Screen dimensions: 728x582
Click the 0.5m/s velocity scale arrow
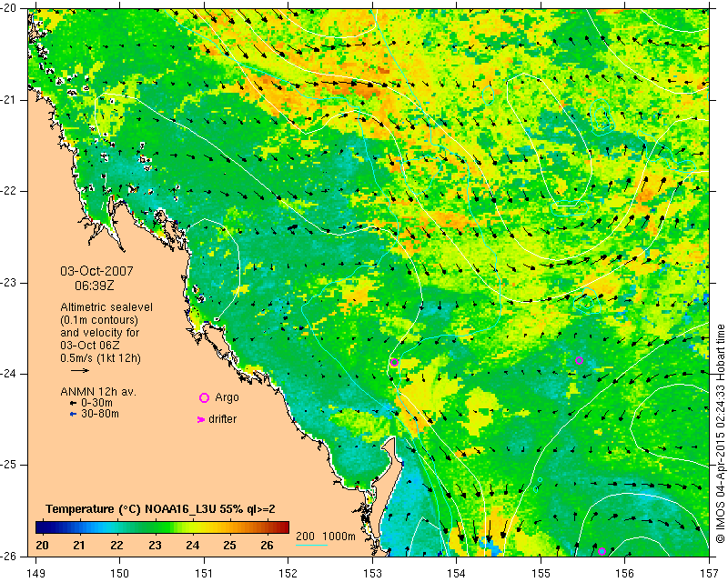(x=80, y=370)
